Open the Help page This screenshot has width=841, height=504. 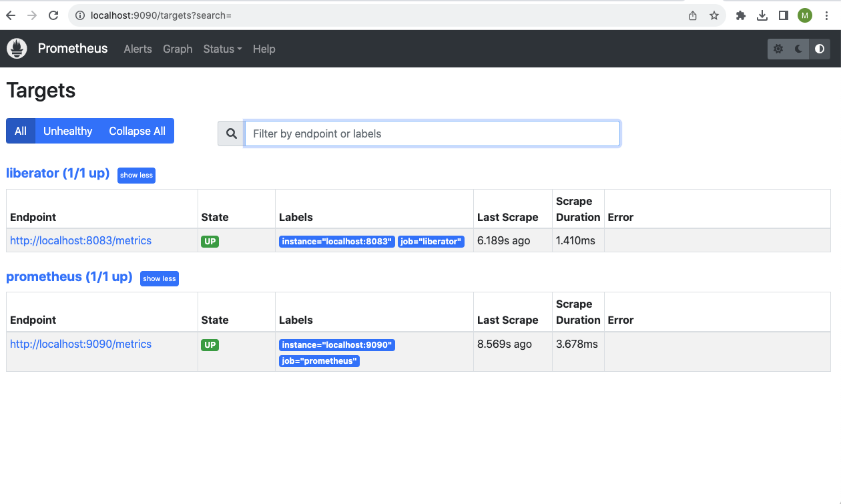(x=264, y=49)
